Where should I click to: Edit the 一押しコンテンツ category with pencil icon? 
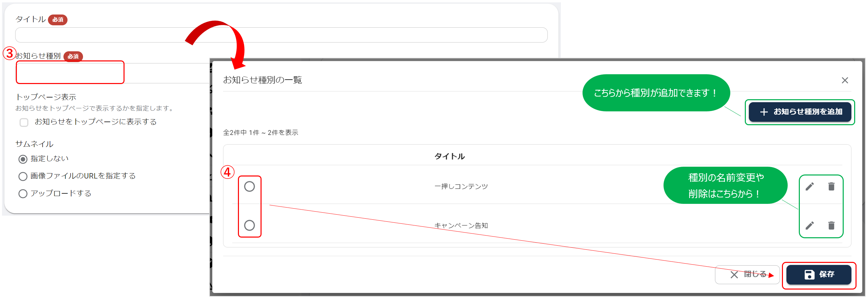click(x=810, y=186)
